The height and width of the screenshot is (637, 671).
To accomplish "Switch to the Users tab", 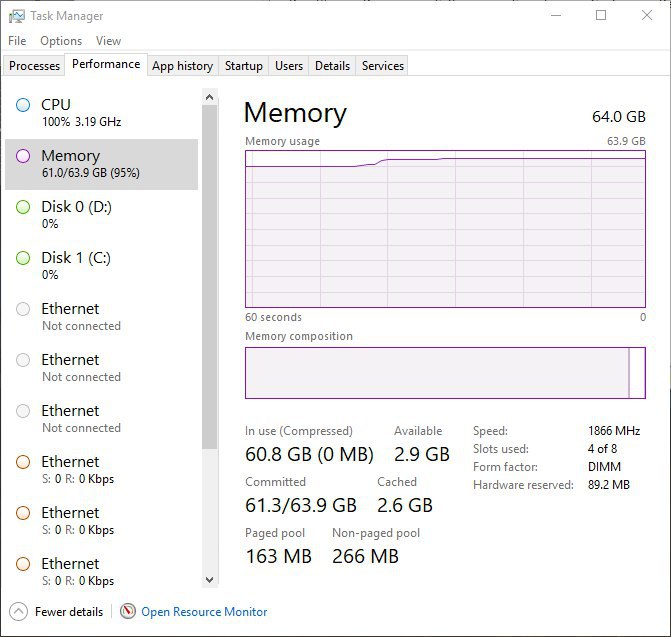I will 289,66.
